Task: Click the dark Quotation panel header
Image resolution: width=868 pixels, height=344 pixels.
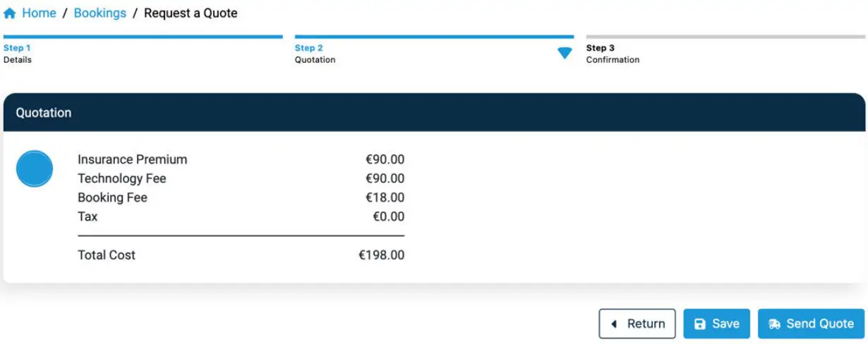Action: pyautogui.click(x=434, y=113)
